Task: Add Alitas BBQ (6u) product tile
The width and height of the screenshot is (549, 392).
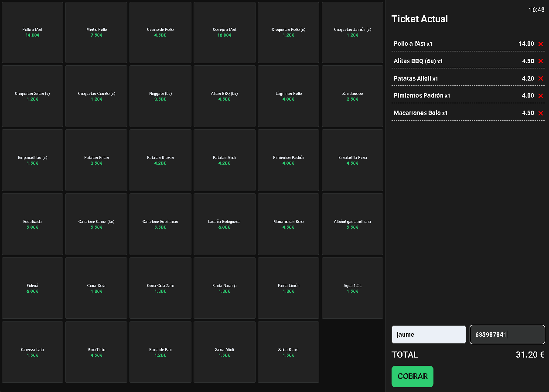Action: coord(225,96)
